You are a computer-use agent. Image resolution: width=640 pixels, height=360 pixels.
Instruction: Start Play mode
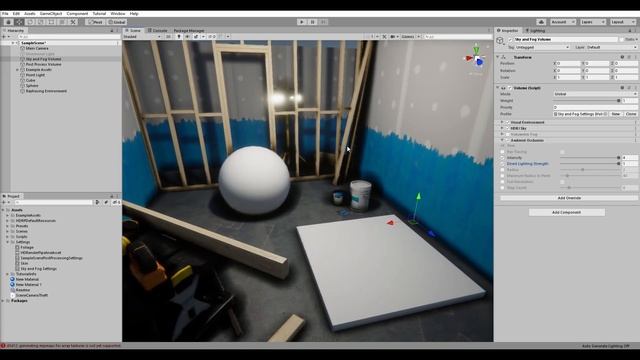pos(302,22)
